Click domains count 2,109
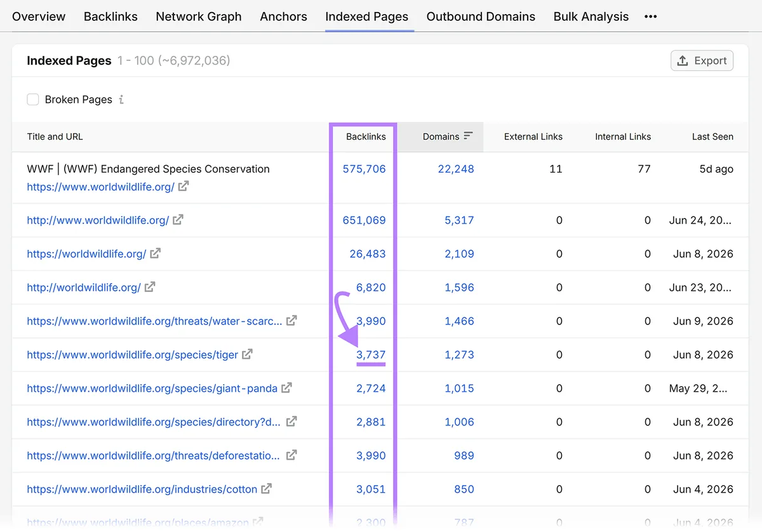Viewport: 762px width, 532px height. (x=459, y=254)
